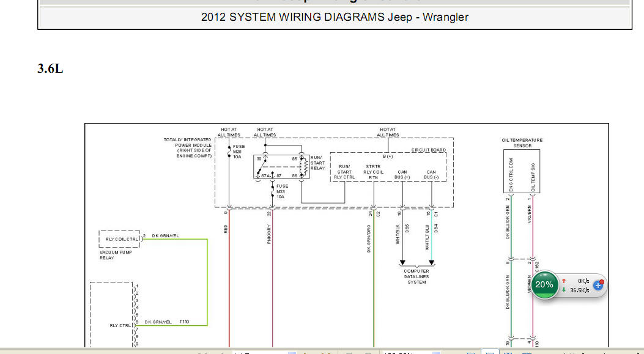Click the 'D64' circuit code
Image resolution: width=644 pixels, height=354 pixels.
436,228
